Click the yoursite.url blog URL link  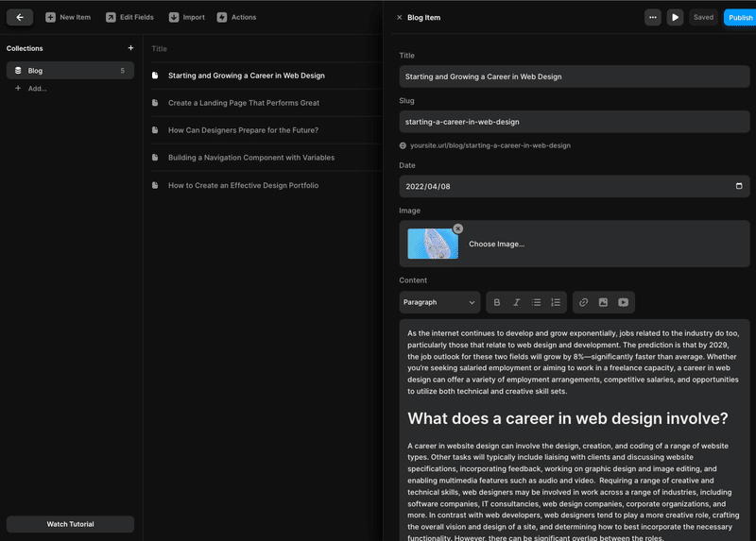(x=490, y=145)
